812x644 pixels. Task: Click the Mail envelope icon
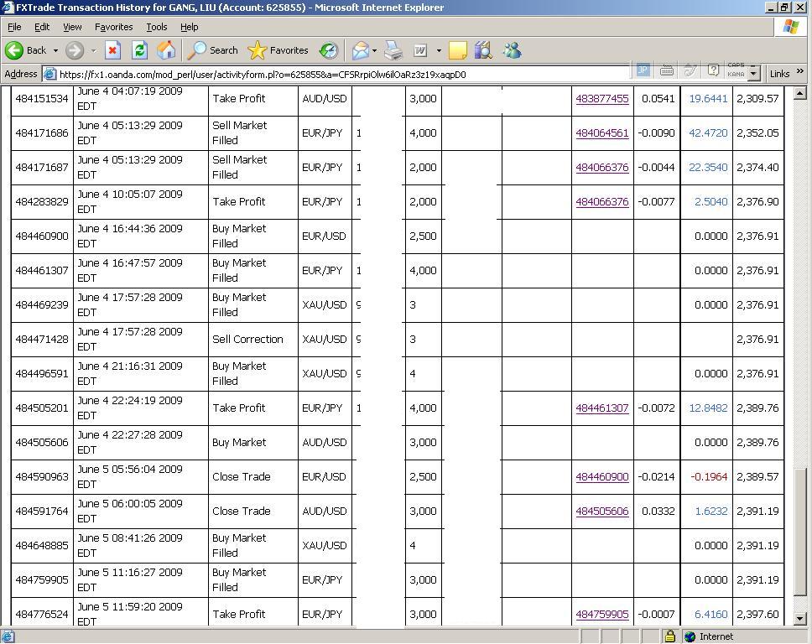point(361,50)
